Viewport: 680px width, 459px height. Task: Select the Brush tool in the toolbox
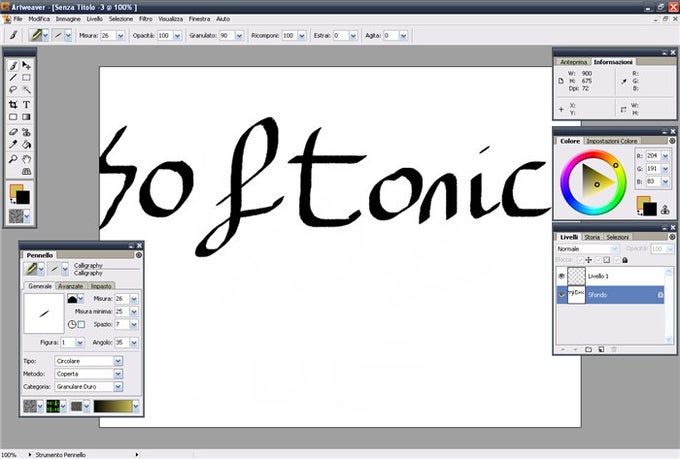pyautogui.click(x=13, y=66)
